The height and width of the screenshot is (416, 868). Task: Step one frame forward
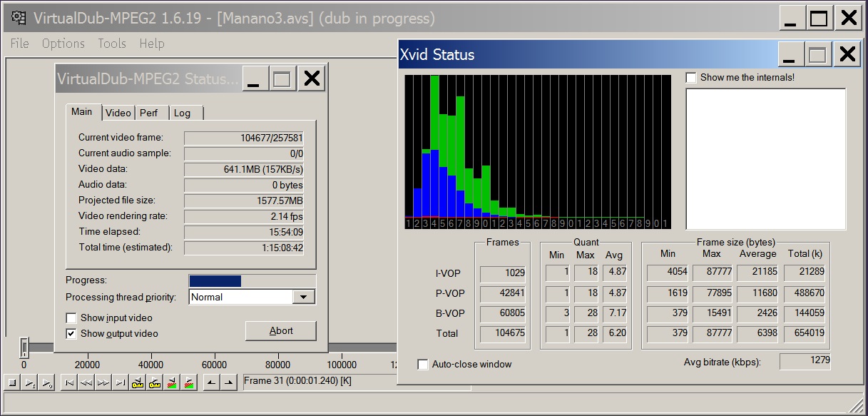pos(103,383)
